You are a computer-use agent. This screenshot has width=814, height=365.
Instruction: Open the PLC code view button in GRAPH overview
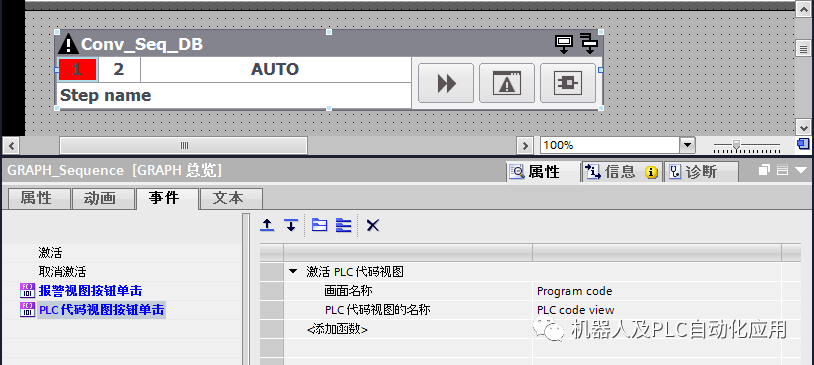tap(568, 83)
